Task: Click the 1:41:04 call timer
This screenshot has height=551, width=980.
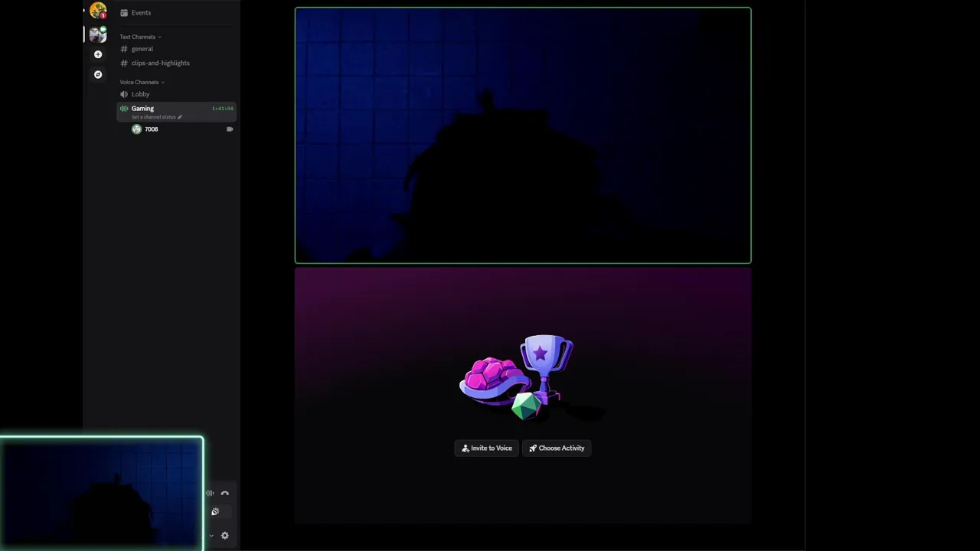Action: [x=223, y=109]
